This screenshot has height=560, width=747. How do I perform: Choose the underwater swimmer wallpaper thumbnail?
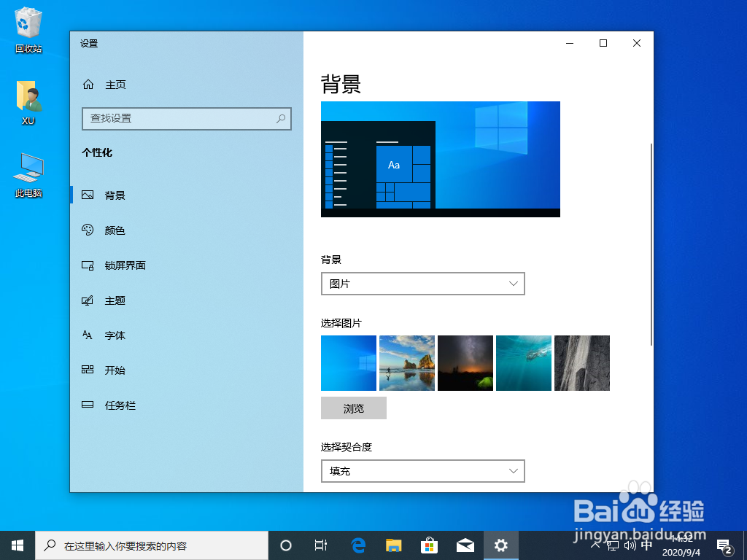click(524, 363)
